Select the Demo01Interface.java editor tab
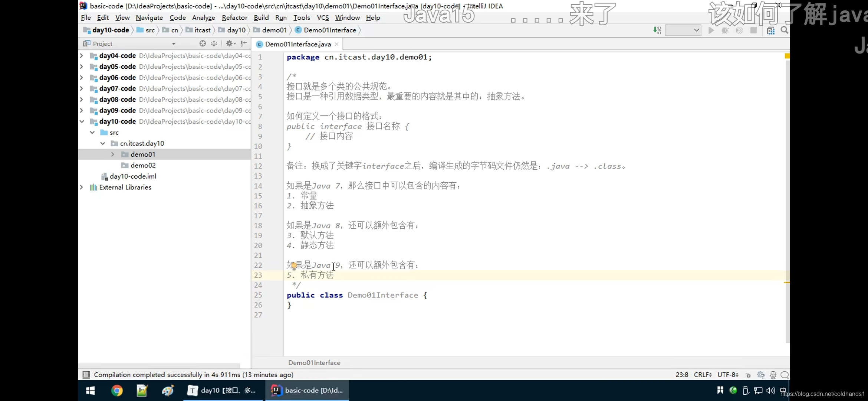 pos(297,44)
